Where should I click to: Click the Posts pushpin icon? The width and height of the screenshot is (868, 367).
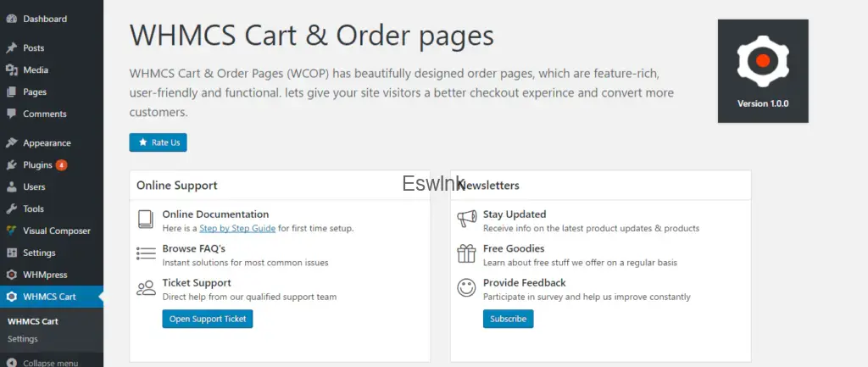(11, 48)
